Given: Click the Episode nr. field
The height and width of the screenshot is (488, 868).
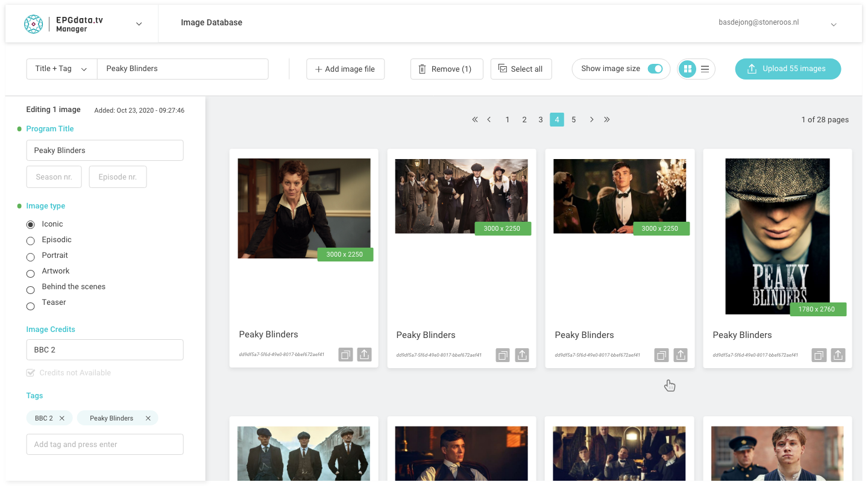Looking at the screenshot, I should click(x=118, y=177).
